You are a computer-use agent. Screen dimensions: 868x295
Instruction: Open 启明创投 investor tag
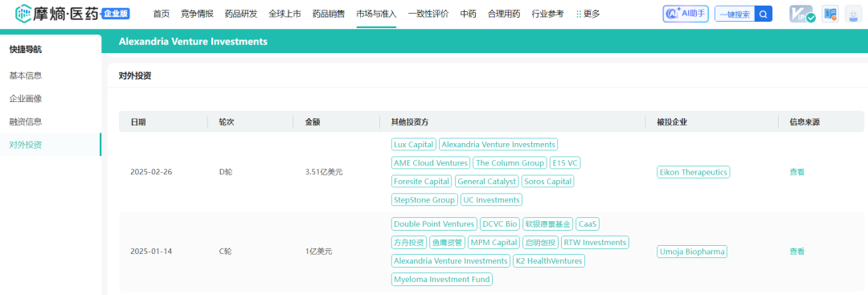[x=541, y=243]
